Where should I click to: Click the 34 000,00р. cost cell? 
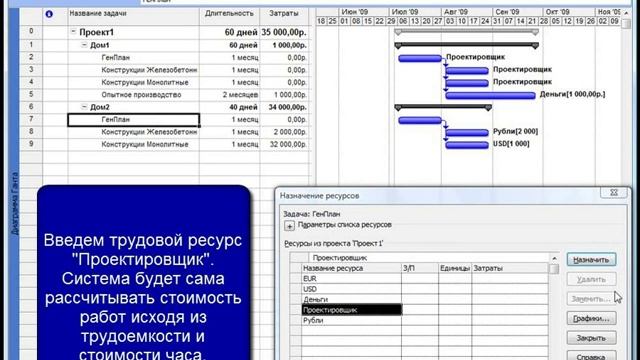284,107
